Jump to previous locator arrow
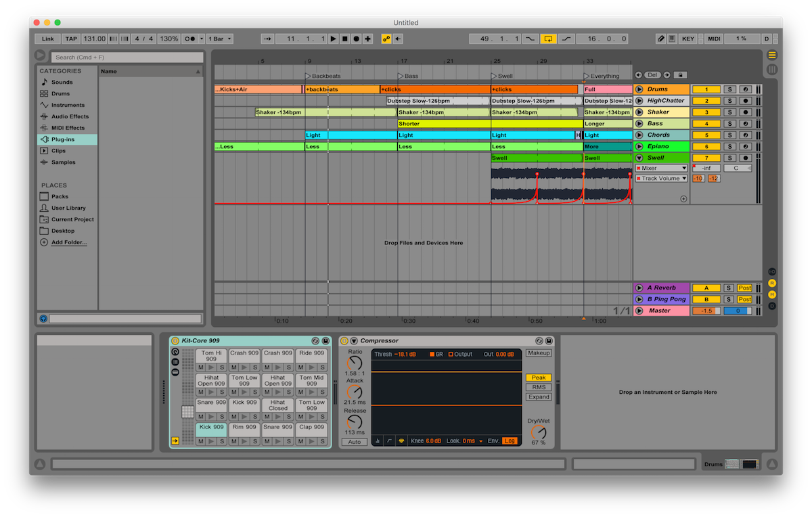Viewport: 812px width, 517px height. tap(638, 75)
